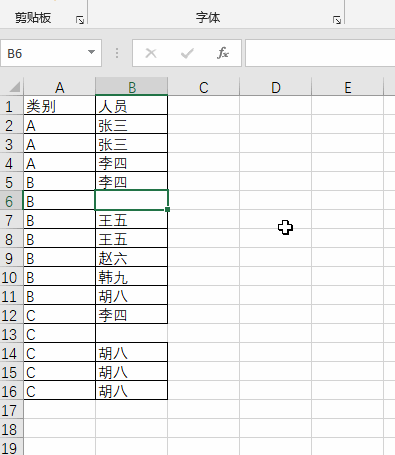Select cell A16 containing C

(x=60, y=391)
